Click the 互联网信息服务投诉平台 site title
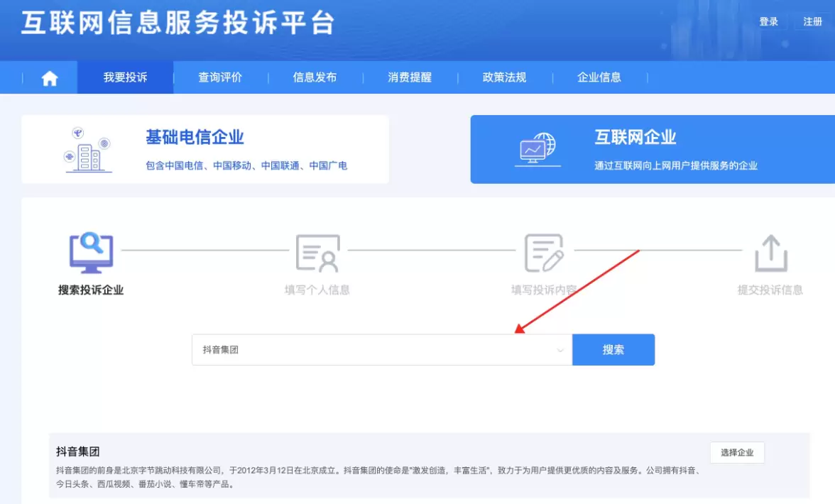Screen dimensions: 835x504 pyautogui.click(x=178, y=23)
